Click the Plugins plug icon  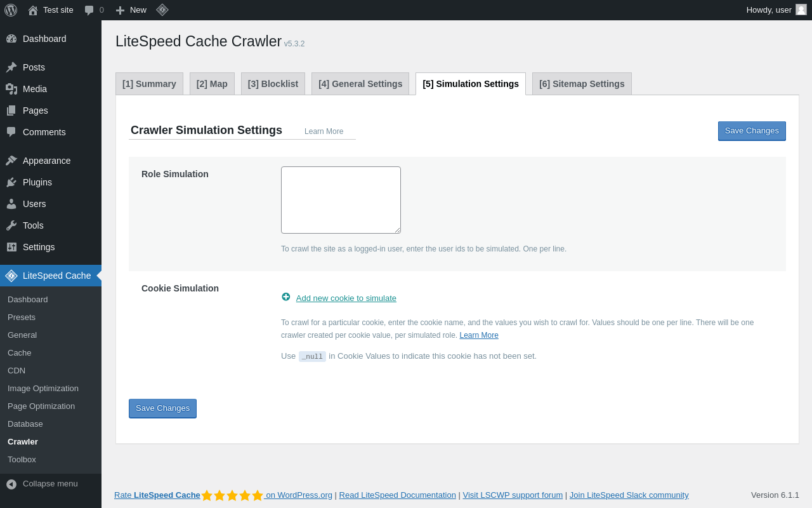pyautogui.click(x=11, y=182)
